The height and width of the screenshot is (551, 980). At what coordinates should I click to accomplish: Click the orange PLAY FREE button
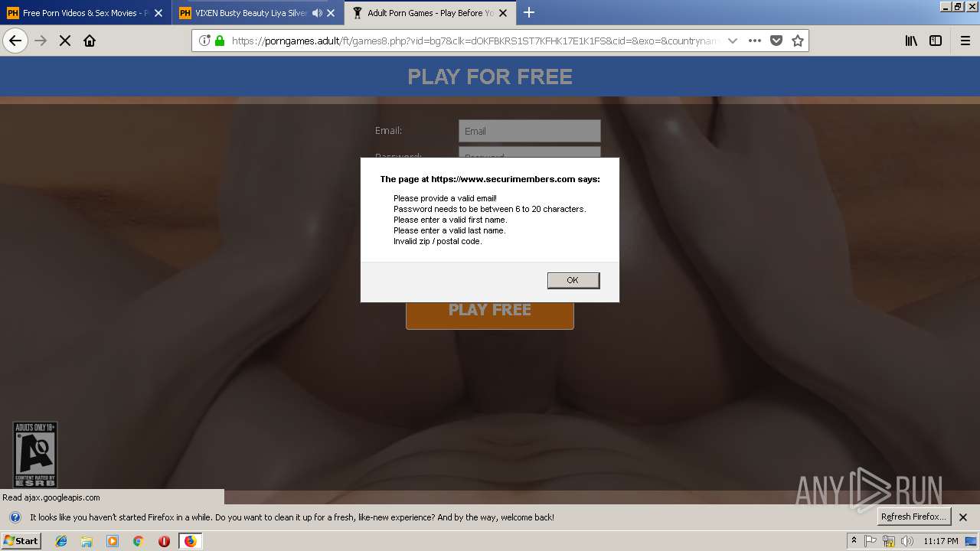click(489, 310)
